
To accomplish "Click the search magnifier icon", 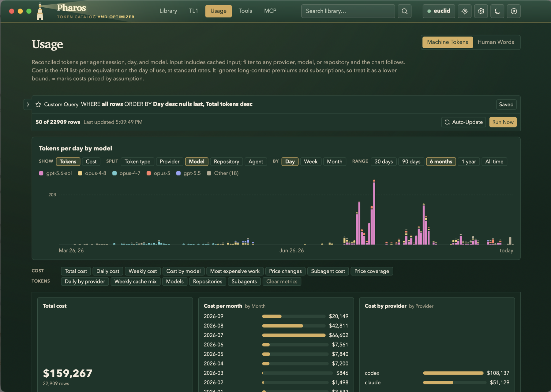I will (404, 11).
